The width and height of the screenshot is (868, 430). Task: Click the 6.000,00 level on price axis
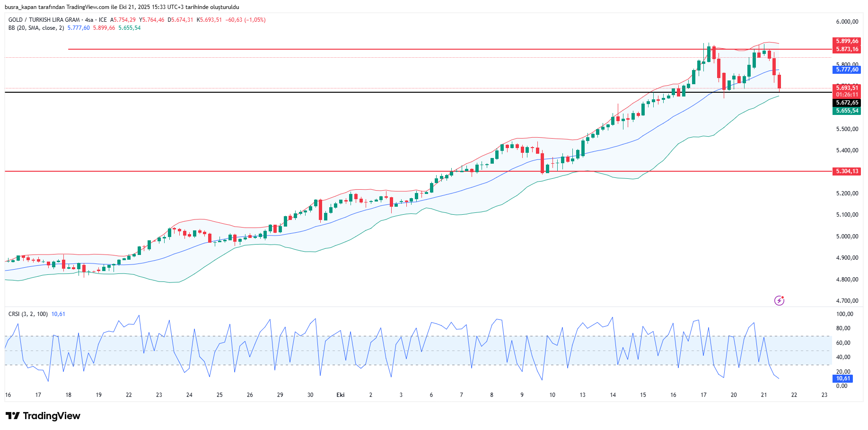846,22
